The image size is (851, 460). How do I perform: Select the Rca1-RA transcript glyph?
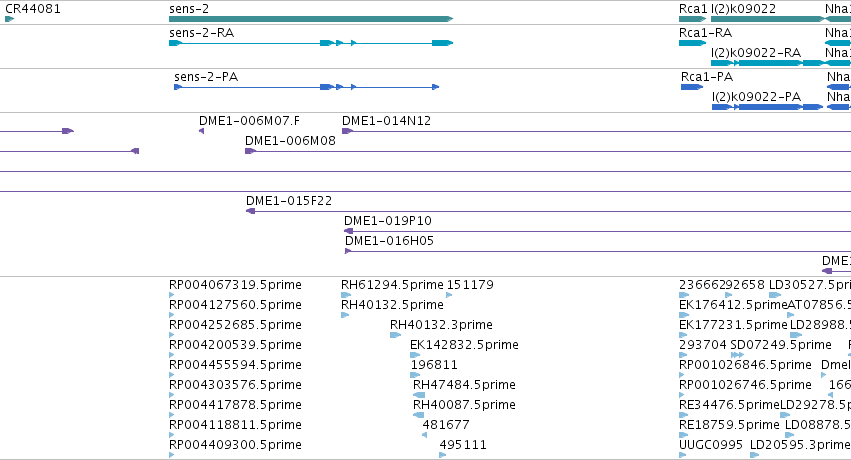tap(693, 43)
